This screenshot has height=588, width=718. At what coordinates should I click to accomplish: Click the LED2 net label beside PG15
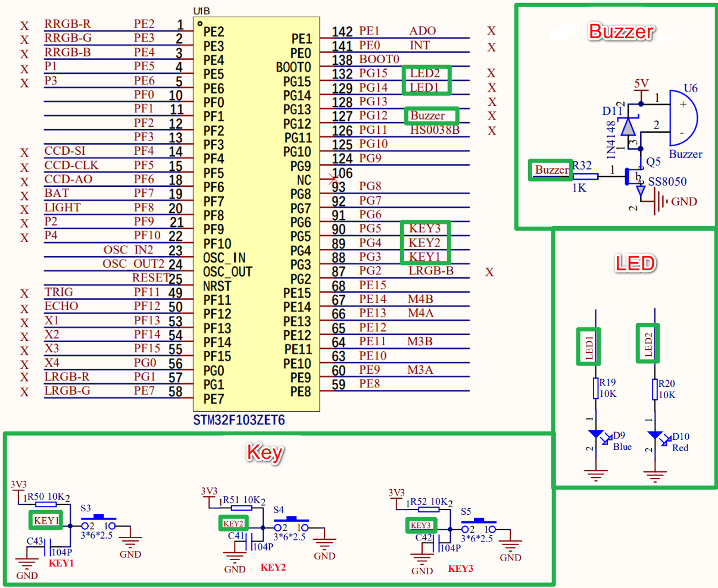pos(425,74)
